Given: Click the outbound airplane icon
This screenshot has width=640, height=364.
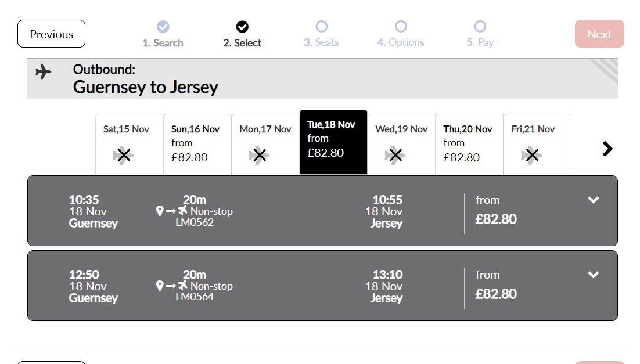Looking at the screenshot, I should tap(43, 72).
